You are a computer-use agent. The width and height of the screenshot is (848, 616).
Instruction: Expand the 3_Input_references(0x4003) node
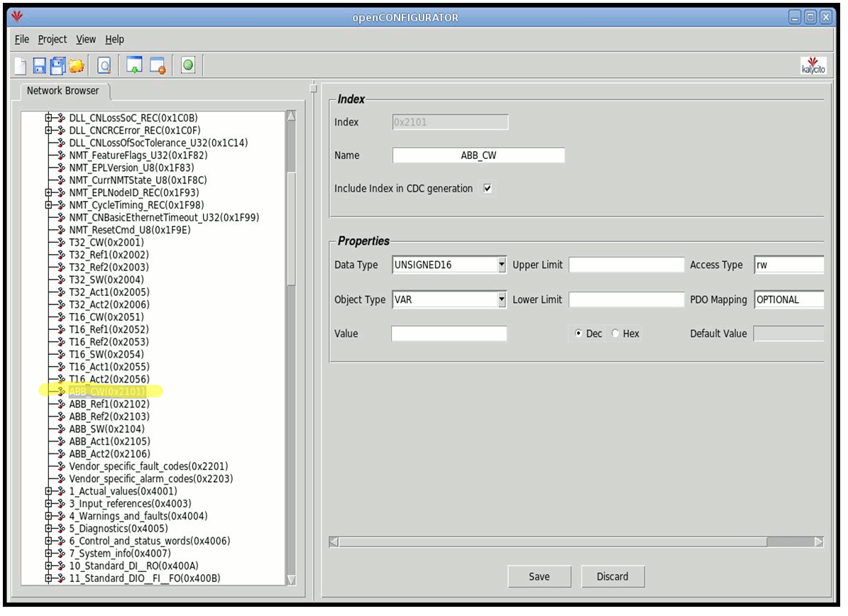pyautogui.click(x=49, y=503)
